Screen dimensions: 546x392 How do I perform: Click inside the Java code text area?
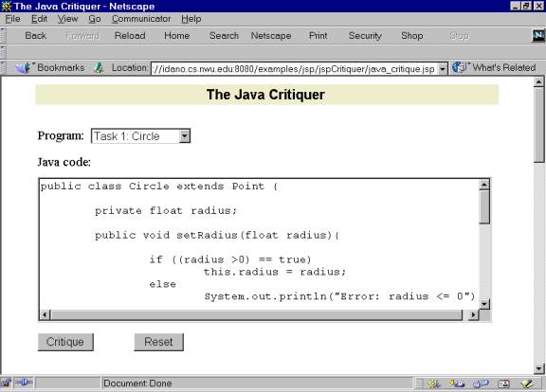click(260, 244)
